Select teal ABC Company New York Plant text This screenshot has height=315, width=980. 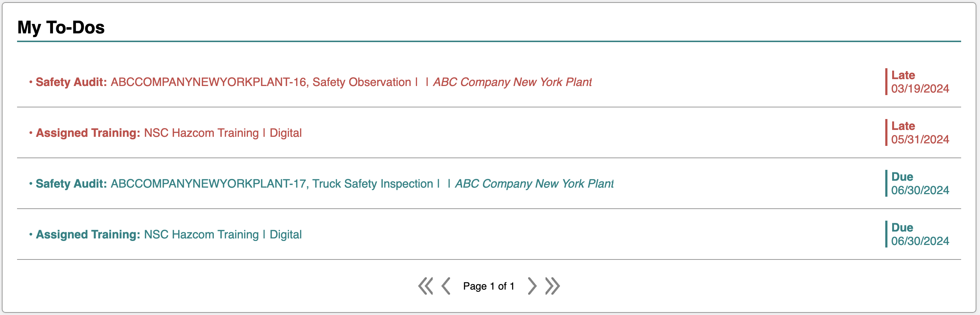pos(535,184)
